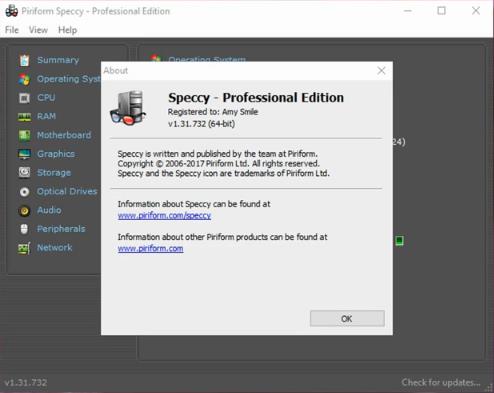This screenshot has height=393, width=494.
Task: Click the 'Speccy - Professional Edition' heading
Action: [256, 98]
